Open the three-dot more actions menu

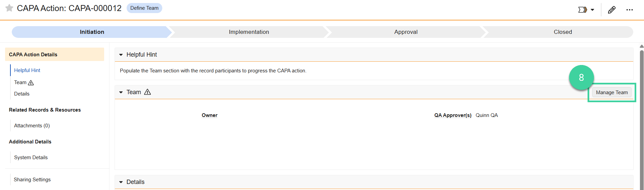pos(630,10)
